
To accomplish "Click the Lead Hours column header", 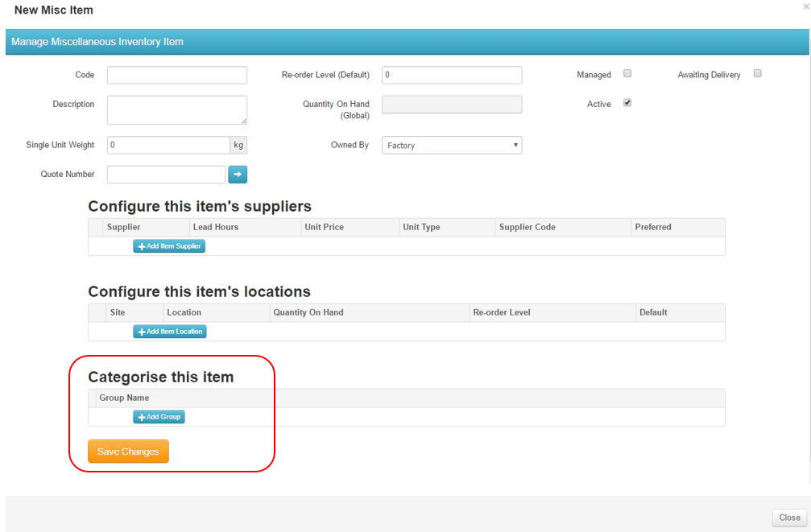I will pyautogui.click(x=245, y=227).
